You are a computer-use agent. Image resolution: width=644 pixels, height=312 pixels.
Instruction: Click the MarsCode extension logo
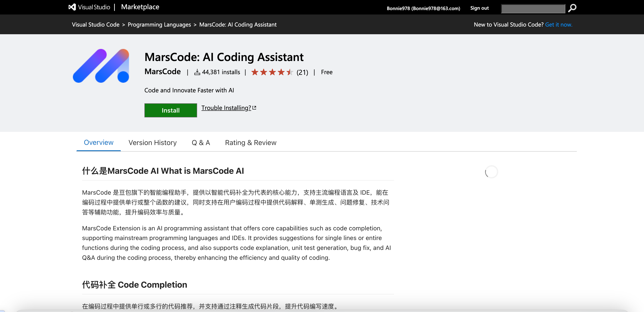tap(101, 66)
